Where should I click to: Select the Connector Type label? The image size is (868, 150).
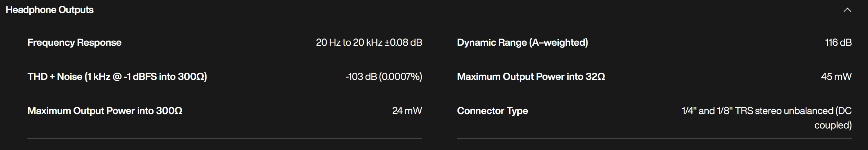pyautogui.click(x=492, y=111)
